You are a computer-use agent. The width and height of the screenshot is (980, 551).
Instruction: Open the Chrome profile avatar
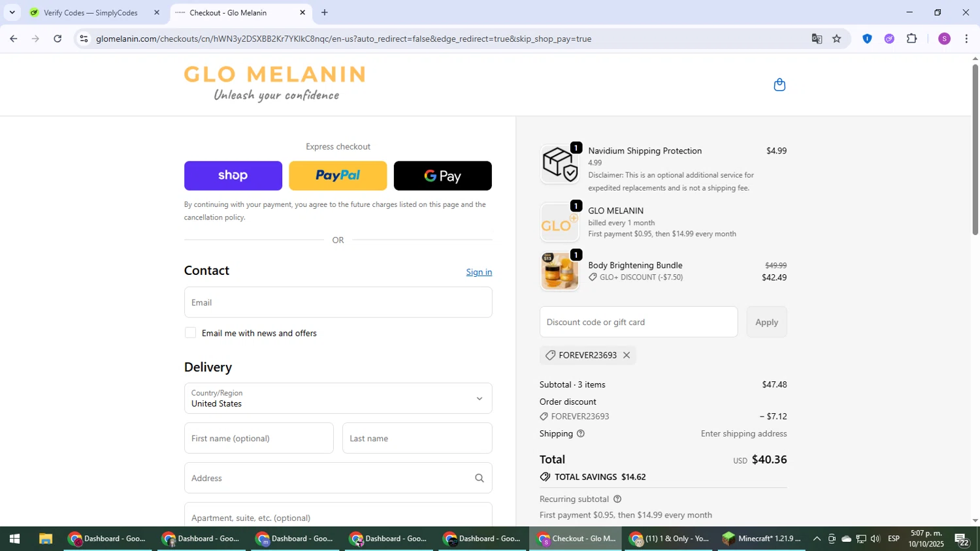tap(944, 39)
